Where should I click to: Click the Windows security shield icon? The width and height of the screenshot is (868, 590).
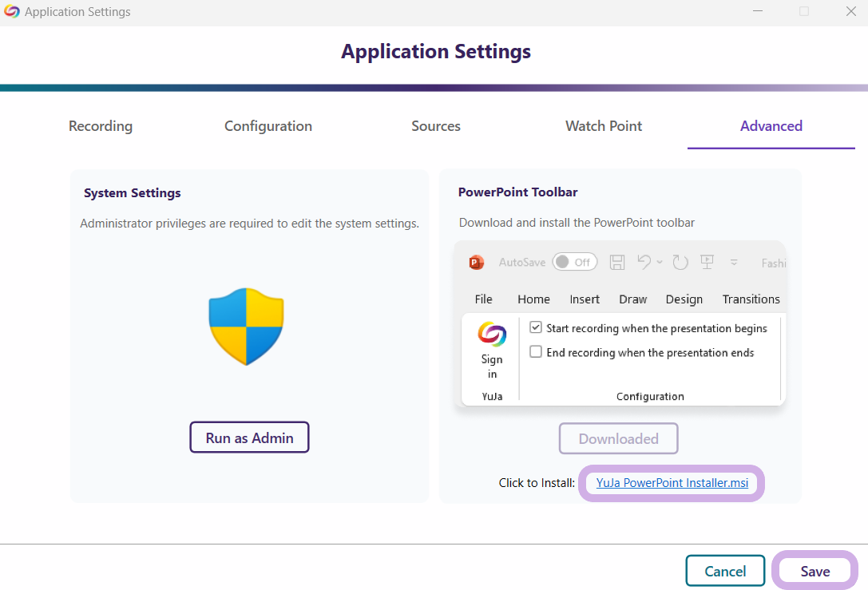pyautogui.click(x=247, y=327)
